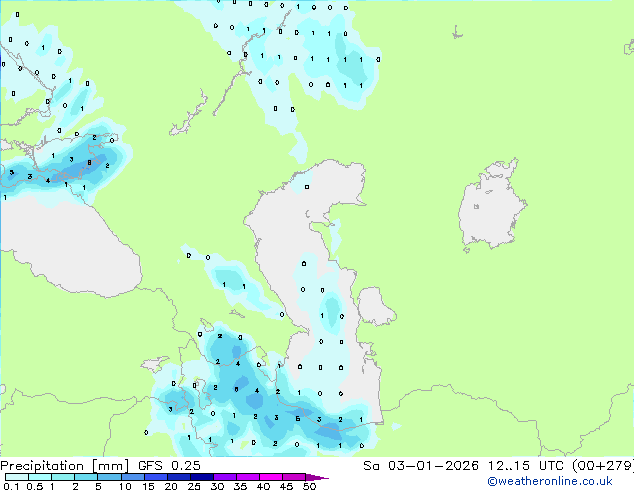
Task: Click the 25–30 mm dark navy legend swatch
Action: coord(201,477)
